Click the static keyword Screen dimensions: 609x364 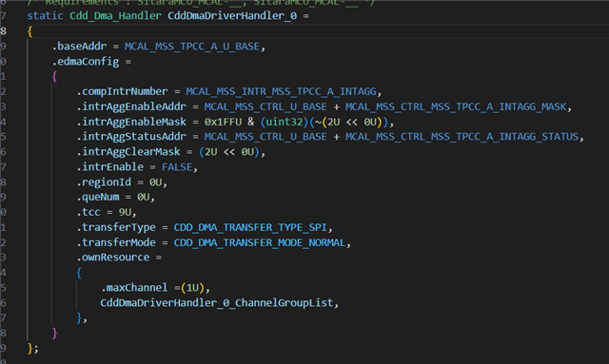pos(45,16)
